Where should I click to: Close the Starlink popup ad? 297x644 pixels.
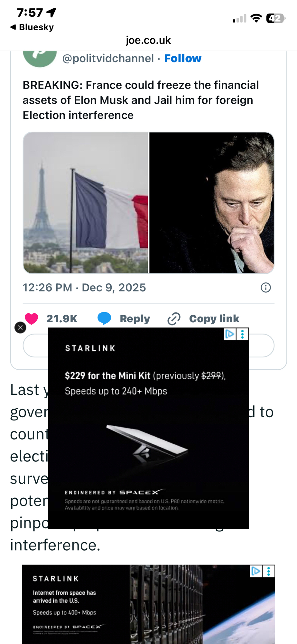pos(20,328)
